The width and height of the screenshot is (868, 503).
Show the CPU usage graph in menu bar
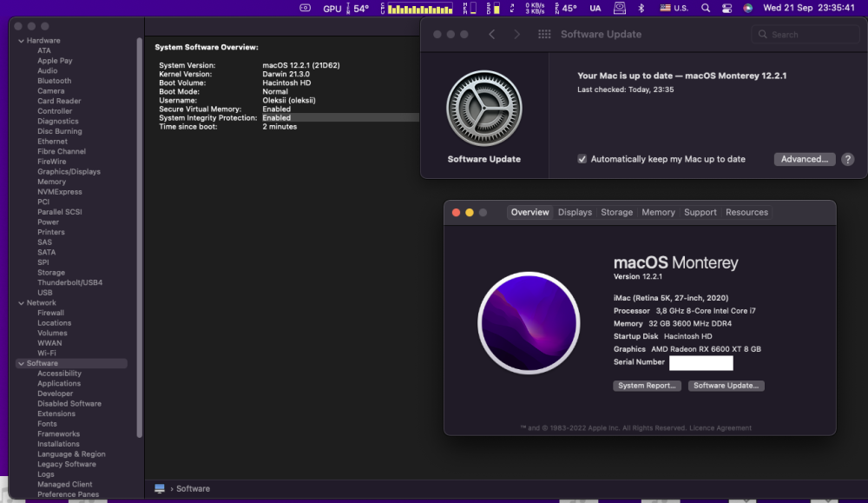pyautogui.click(x=417, y=9)
